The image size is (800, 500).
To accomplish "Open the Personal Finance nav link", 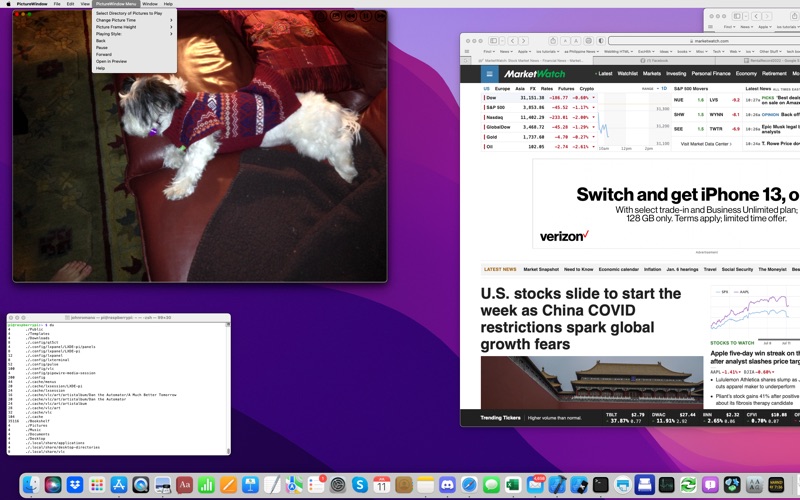I will tap(711, 73).
